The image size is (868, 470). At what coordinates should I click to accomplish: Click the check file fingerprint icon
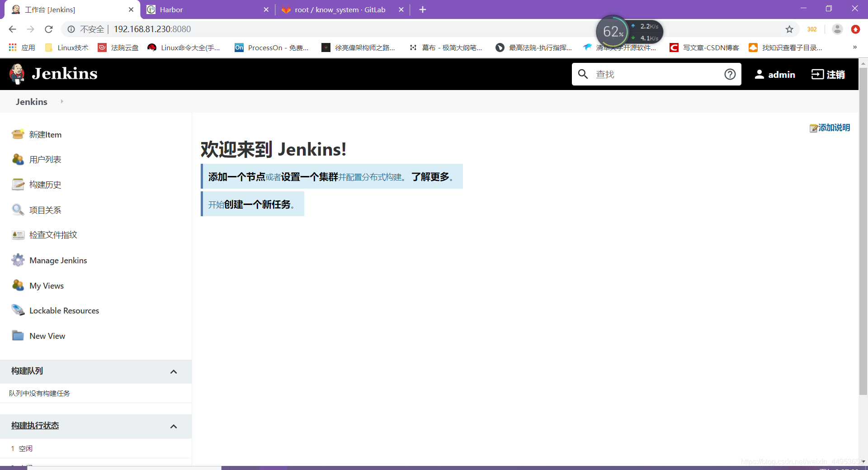coord(18,235)
